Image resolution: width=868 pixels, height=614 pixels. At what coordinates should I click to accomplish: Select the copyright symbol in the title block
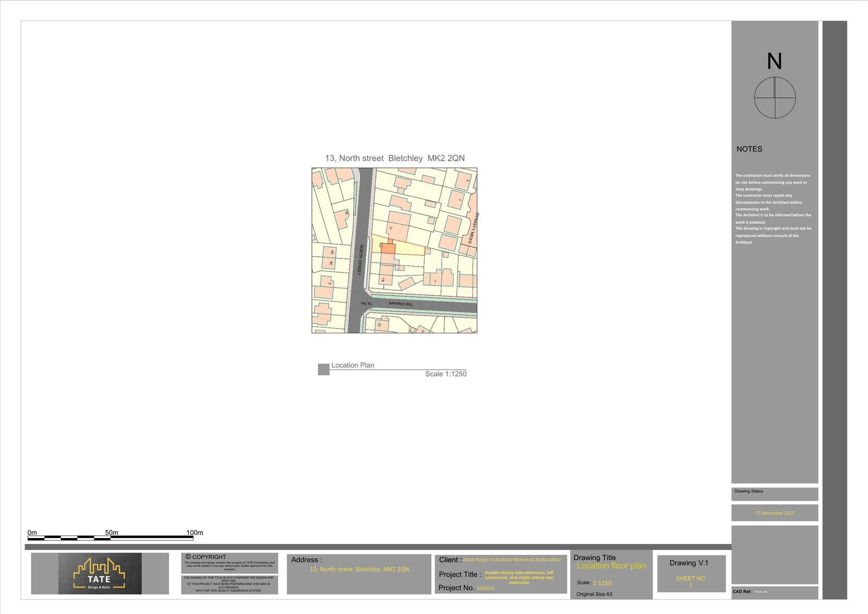(x=189, y=556)
